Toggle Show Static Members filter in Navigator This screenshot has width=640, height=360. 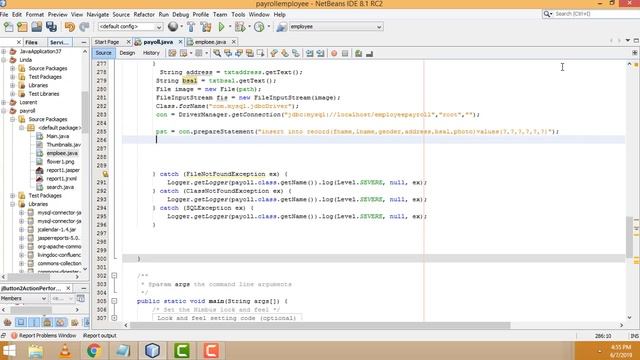click(34, 322)
